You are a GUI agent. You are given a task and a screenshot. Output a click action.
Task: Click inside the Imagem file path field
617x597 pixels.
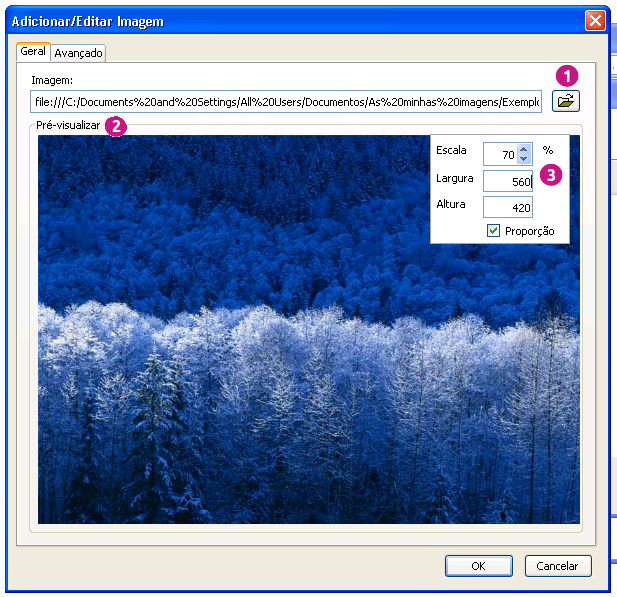click(x=285, y=102)
